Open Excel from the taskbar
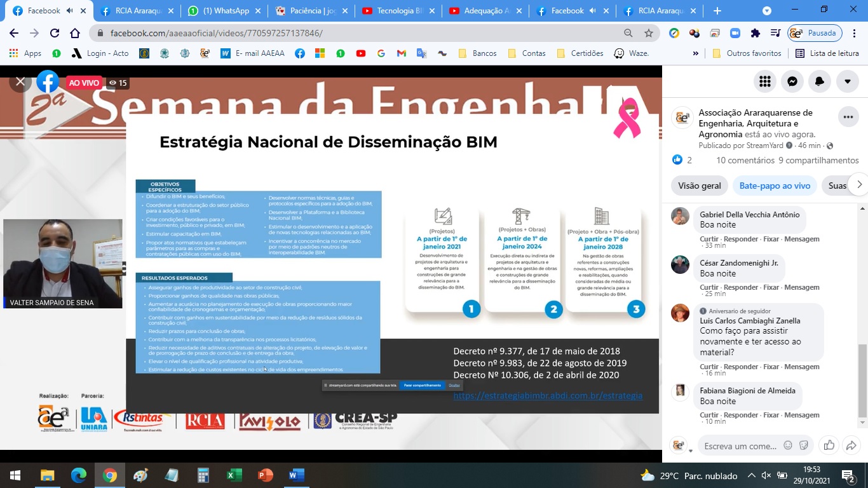Image resolution: width=868 pixels, height=488 pixels. coord(234,475)
